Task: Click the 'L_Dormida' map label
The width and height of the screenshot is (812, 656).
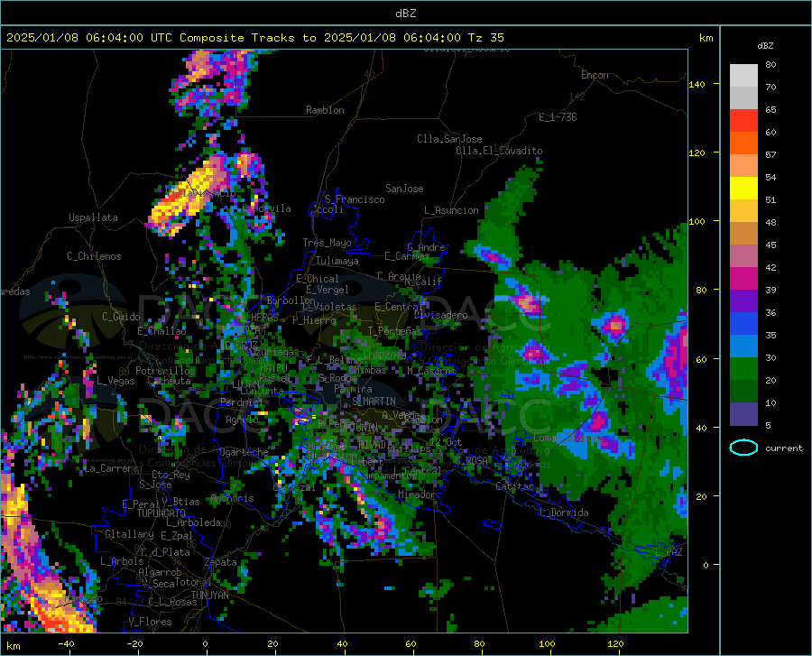Action: (x=563, y=513)
